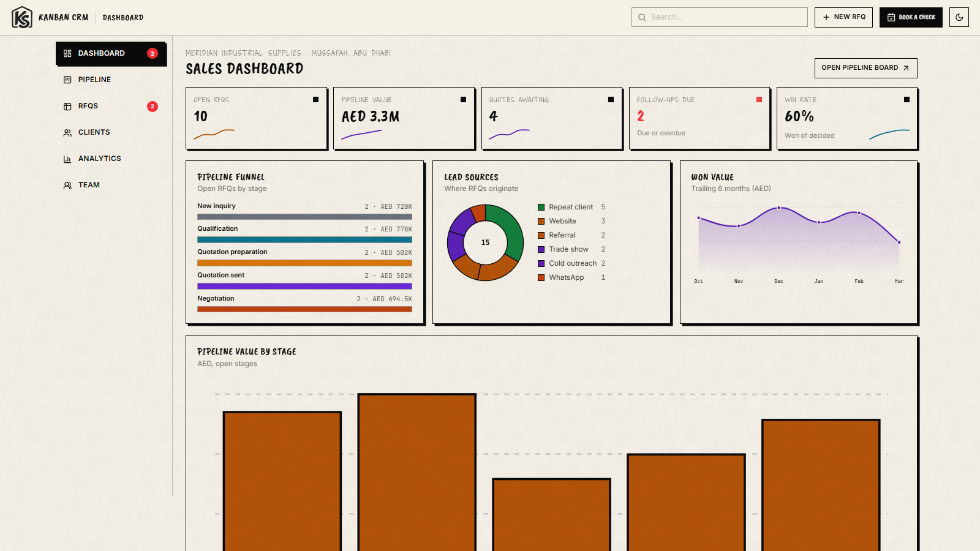The height and width of the screenshot is (551, 980).
Task: Open the Win Rate stat card
Action: [847, 118]
